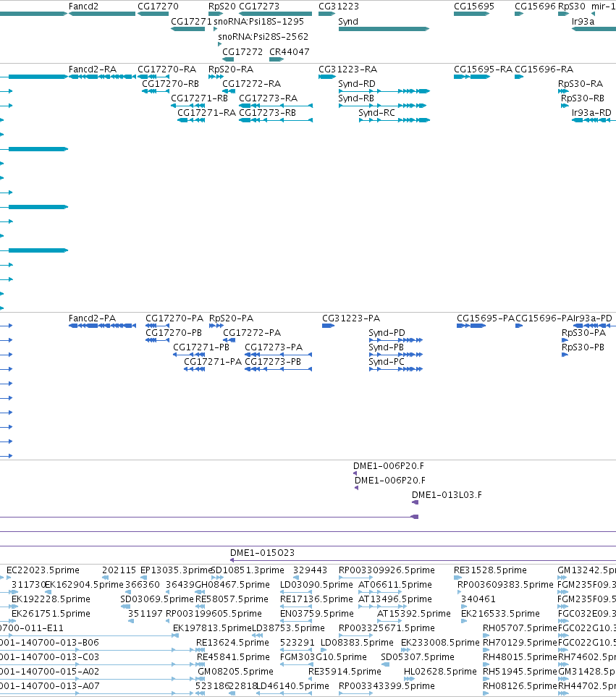The width and height of the screenshot is (616, 697).
Task: Select the Fancd2 gene label
Action: click(83, 7)
